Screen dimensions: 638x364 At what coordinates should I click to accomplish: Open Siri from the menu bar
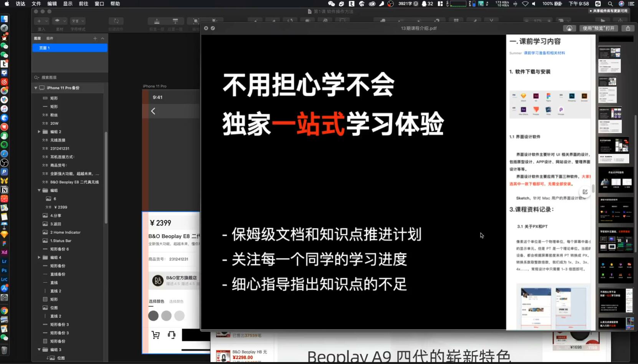621,3
